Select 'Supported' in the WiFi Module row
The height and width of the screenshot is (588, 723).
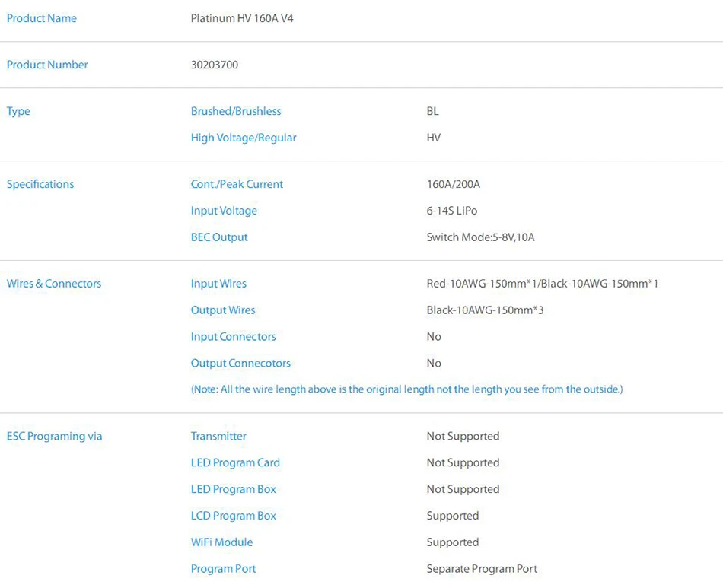click(x=453, y=543)
